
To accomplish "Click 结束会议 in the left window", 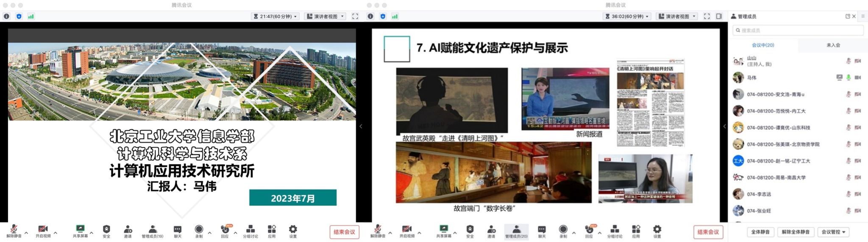I will tap(344, 232).
